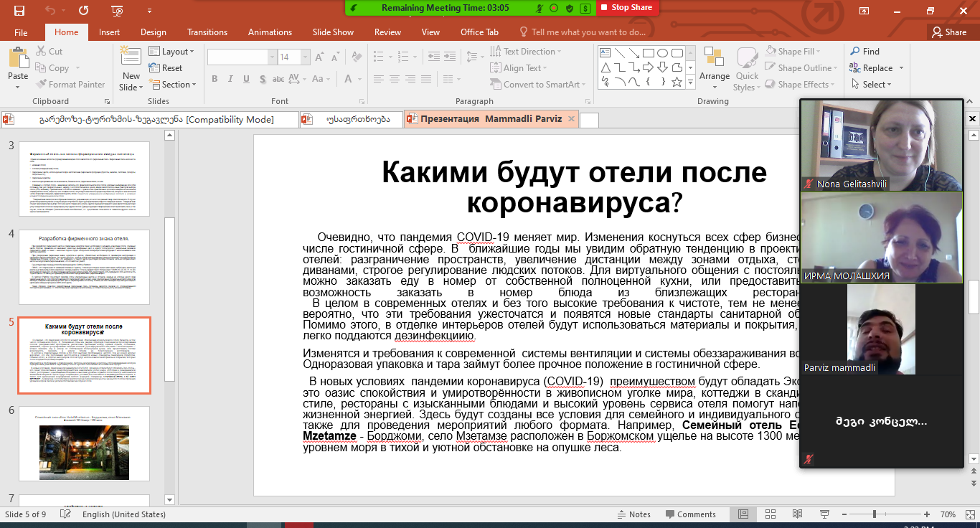The width and height of the screenshot is (980, 528).
Task: Open the Replace dropdown arrow
Action: tap(901, 68)
